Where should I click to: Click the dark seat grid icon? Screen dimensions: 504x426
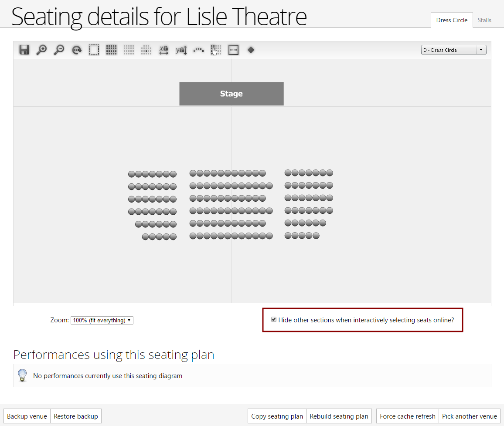[111, 50]
